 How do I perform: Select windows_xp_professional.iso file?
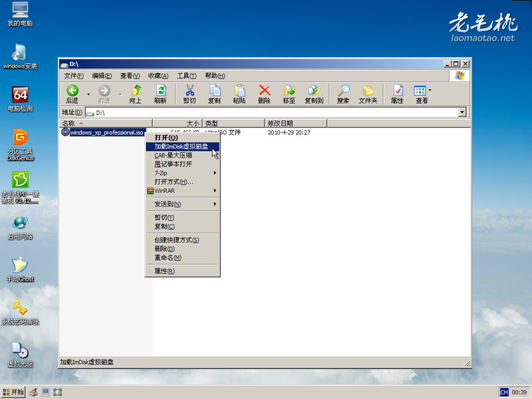(x=103, y=132)
